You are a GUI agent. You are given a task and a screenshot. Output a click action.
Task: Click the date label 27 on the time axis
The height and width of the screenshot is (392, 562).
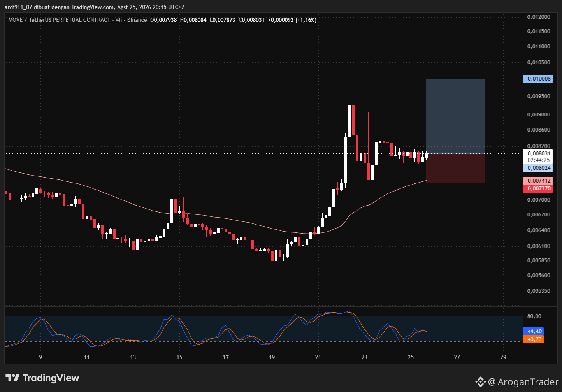tap(457, 357)
